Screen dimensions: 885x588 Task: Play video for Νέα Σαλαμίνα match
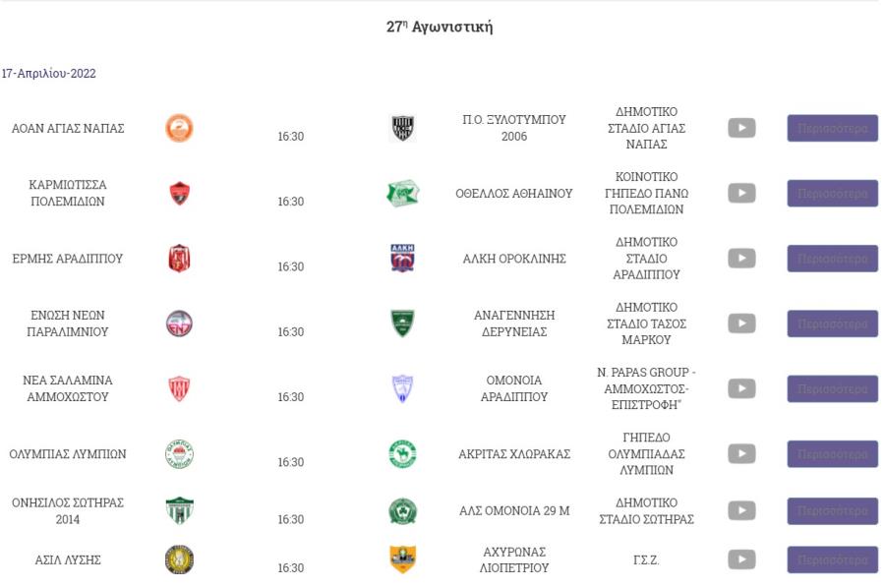[x=741, y=388]
